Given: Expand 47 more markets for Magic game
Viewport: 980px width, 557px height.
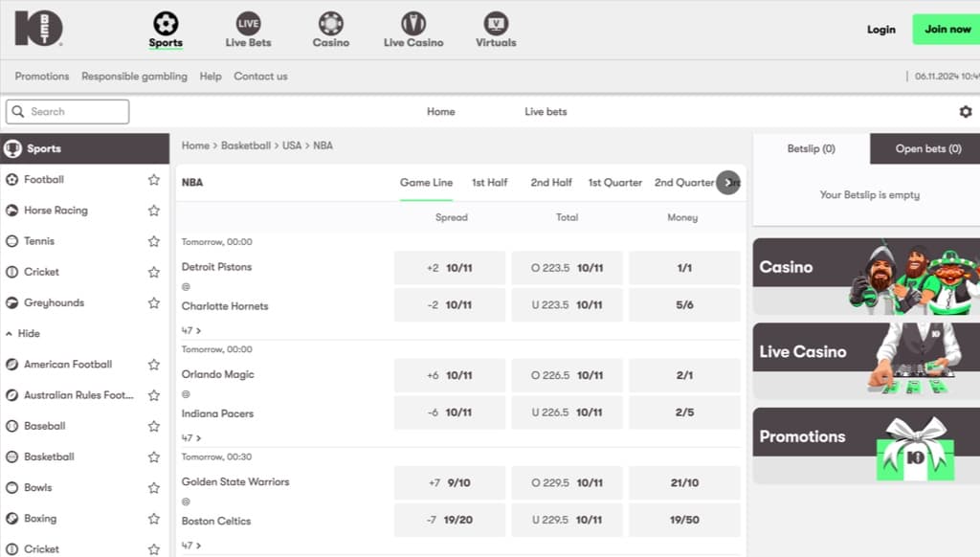Looking at the screenshot, I should pyautogui.click(x=191, y=437).
